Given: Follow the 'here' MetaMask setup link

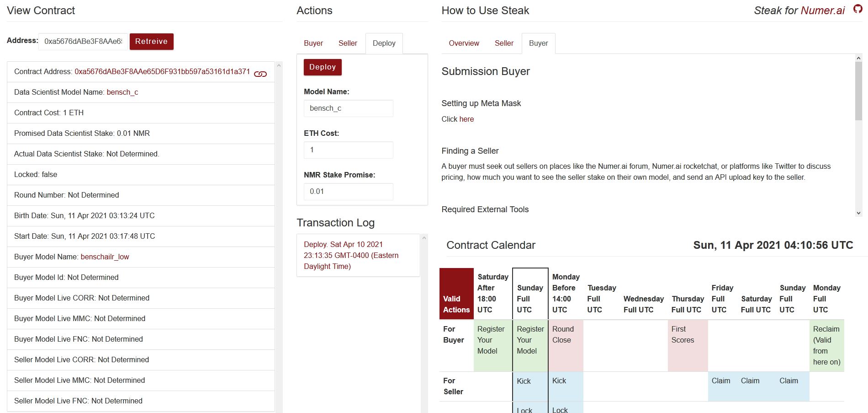Looking at the screenshot, I should coord(467,119).
